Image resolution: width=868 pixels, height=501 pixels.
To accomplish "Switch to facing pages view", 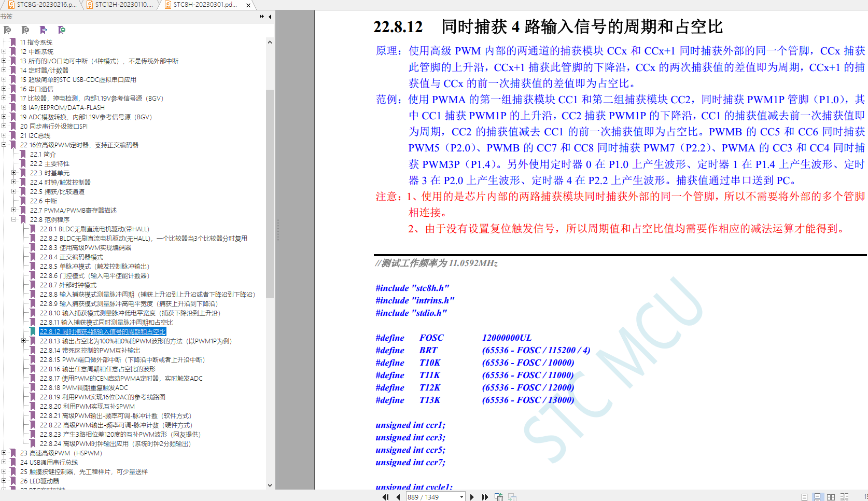I will click(x=831, y=497).
